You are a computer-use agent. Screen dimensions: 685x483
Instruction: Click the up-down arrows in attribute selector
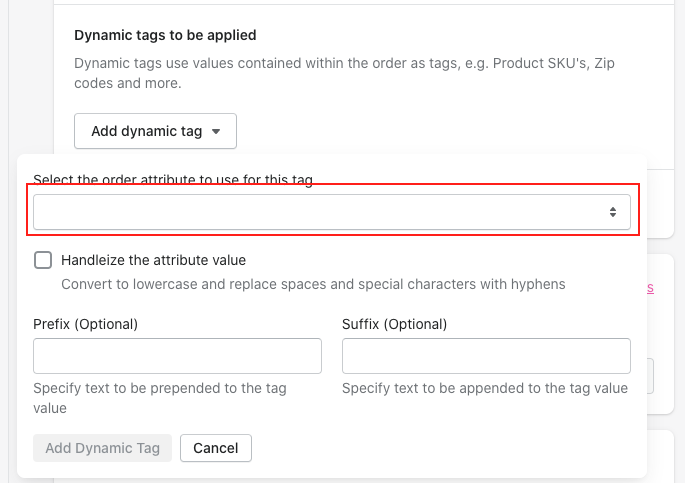pyautogui.click(x=613, y=212)
